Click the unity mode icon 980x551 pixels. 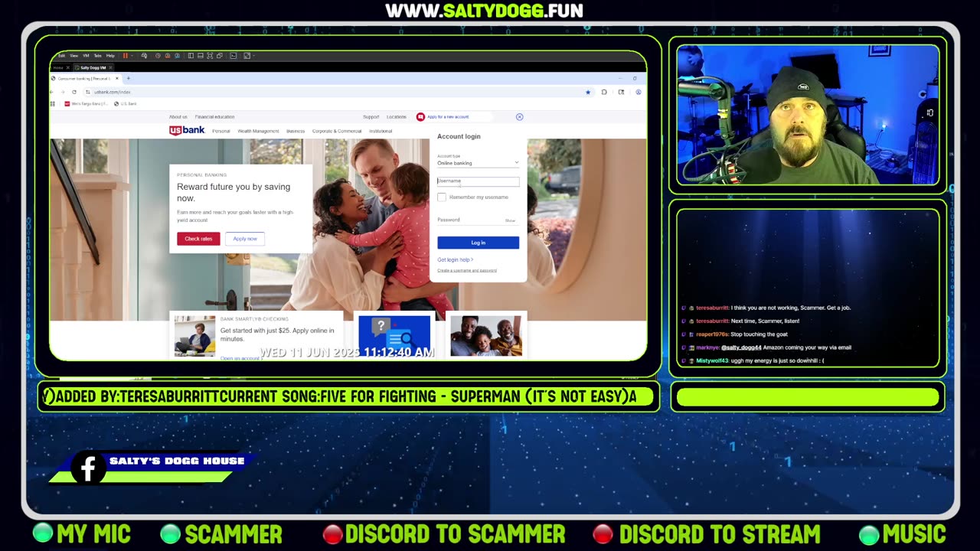220,56
